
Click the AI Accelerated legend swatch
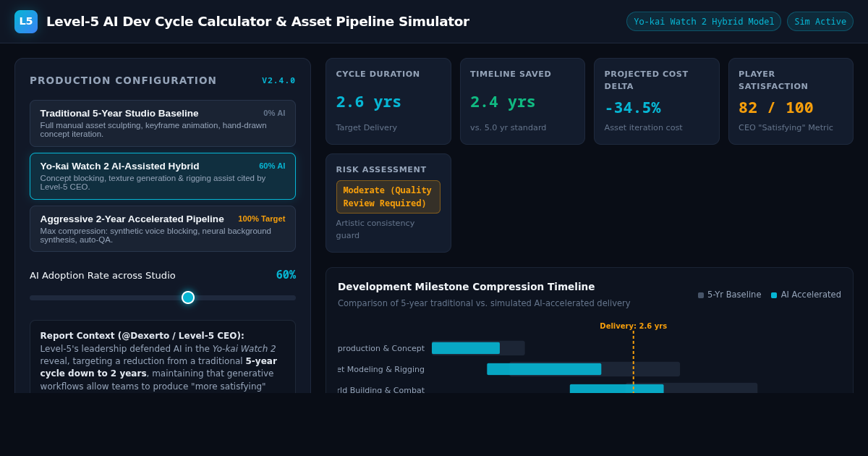point(774,295)
